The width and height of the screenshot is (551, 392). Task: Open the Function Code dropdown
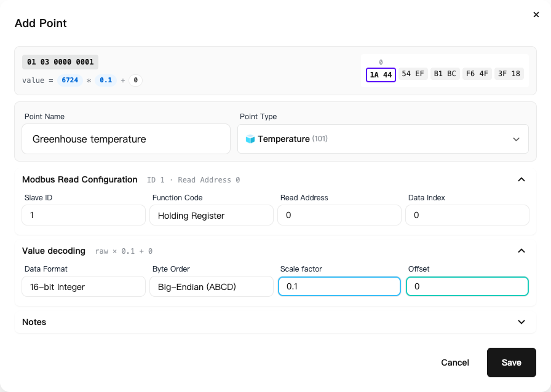[212, 215]
